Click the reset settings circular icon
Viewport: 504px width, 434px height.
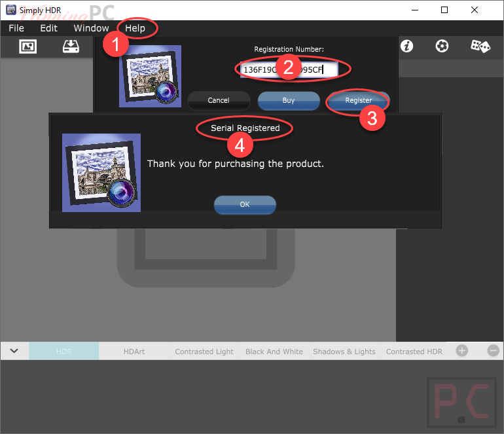[x=442, y=46]
